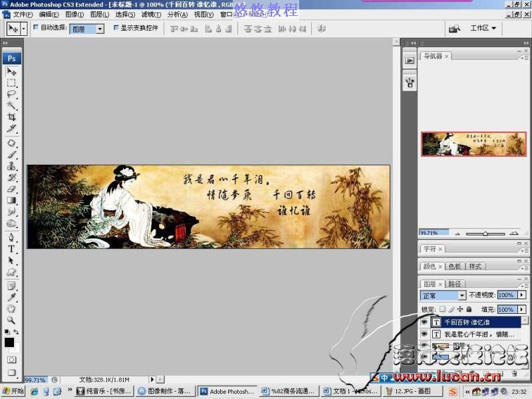Select the Slice tool
Screen dimensions: 532x399
click(11, 128)
